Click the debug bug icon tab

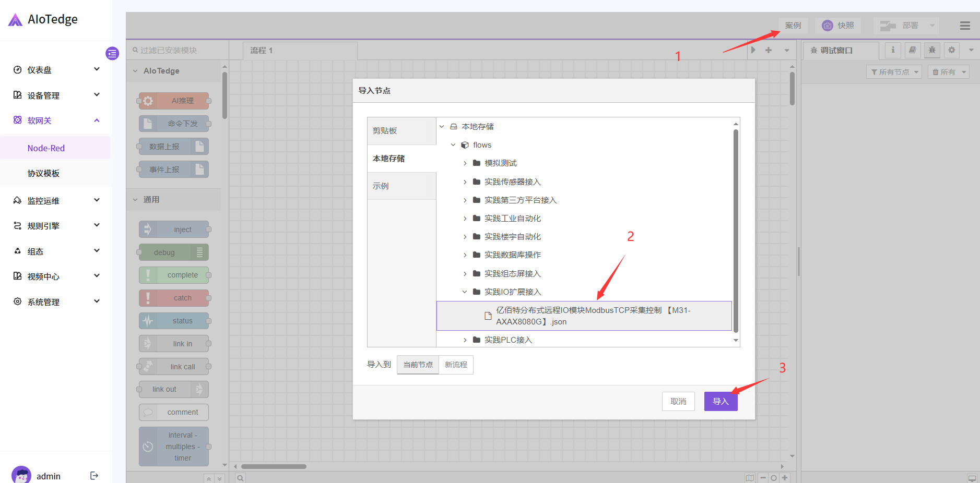click(932, 50)
